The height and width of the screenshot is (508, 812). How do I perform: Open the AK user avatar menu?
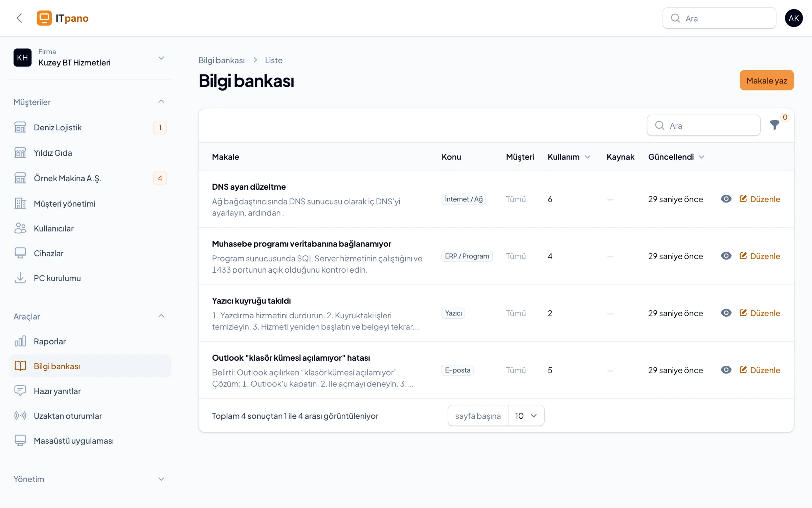tap(794, 18)
